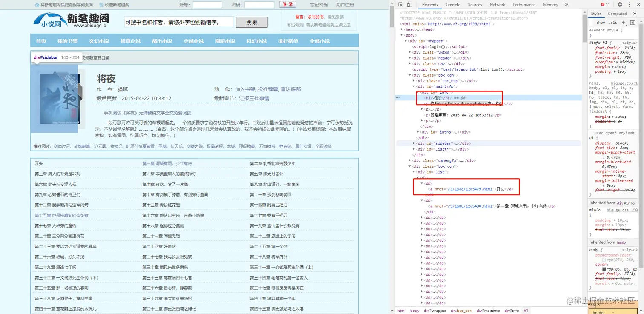Viewport: 644px width, 314px height.
Task: Open the DevTools settings gear
Action: tap(620, 5)
